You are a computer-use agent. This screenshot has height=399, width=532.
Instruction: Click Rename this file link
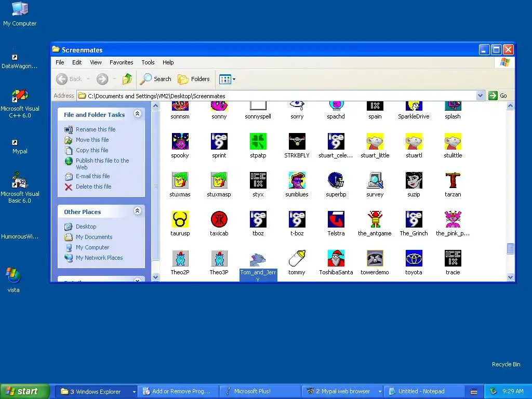(96, 129)
